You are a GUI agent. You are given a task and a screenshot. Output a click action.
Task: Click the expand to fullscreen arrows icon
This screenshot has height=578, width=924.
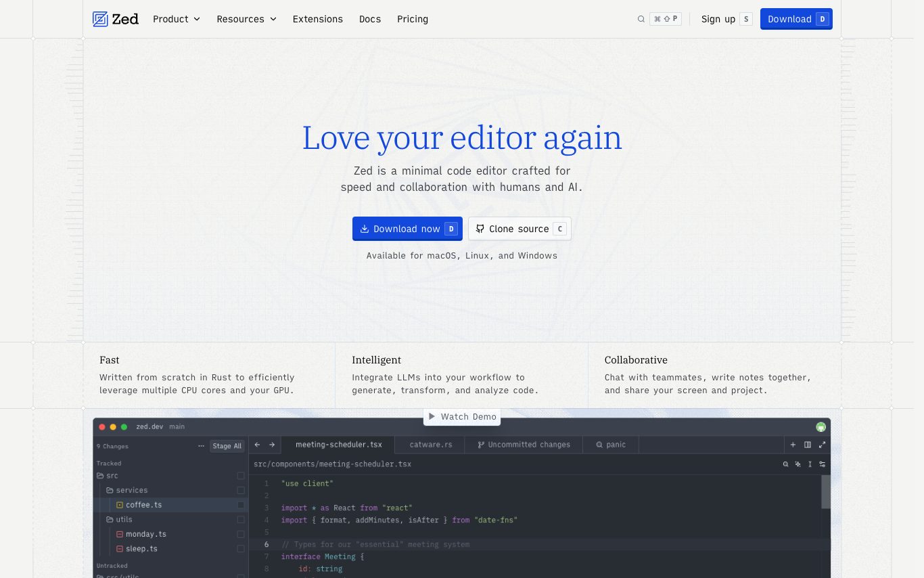coord(823,445)
